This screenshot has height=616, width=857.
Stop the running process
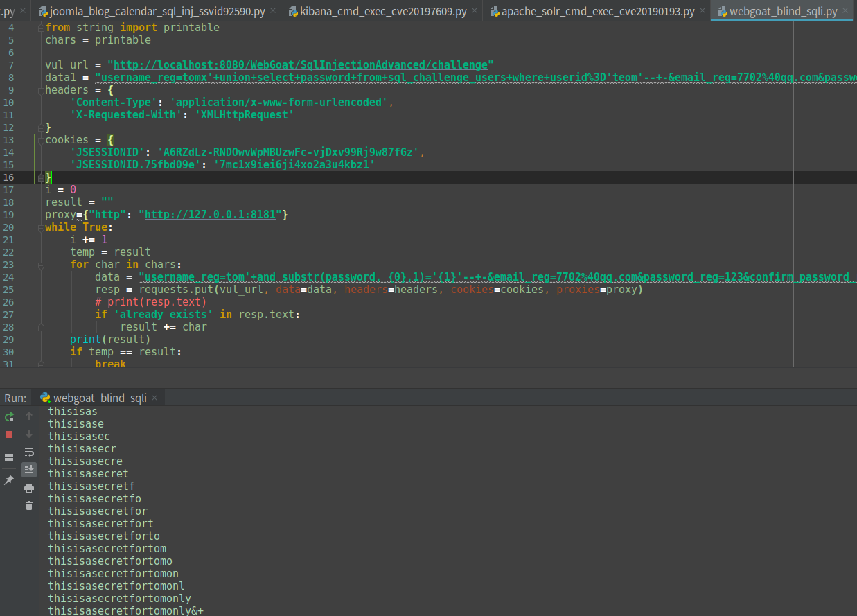(9, 434)
